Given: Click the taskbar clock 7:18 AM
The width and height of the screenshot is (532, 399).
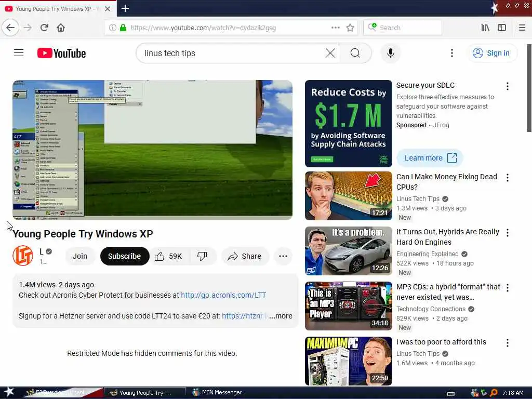Looking at the screenshot, I should pyautogui.click(x=513, y=393).
